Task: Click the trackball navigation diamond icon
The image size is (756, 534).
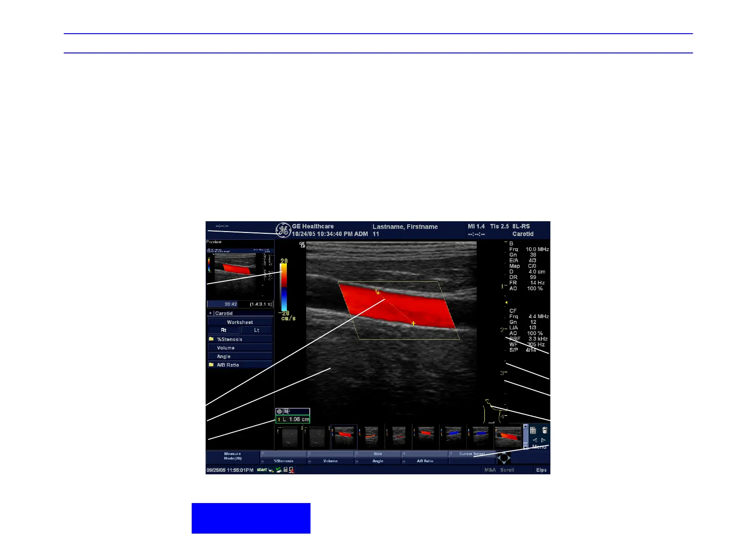Action: [x=504, y=458]
